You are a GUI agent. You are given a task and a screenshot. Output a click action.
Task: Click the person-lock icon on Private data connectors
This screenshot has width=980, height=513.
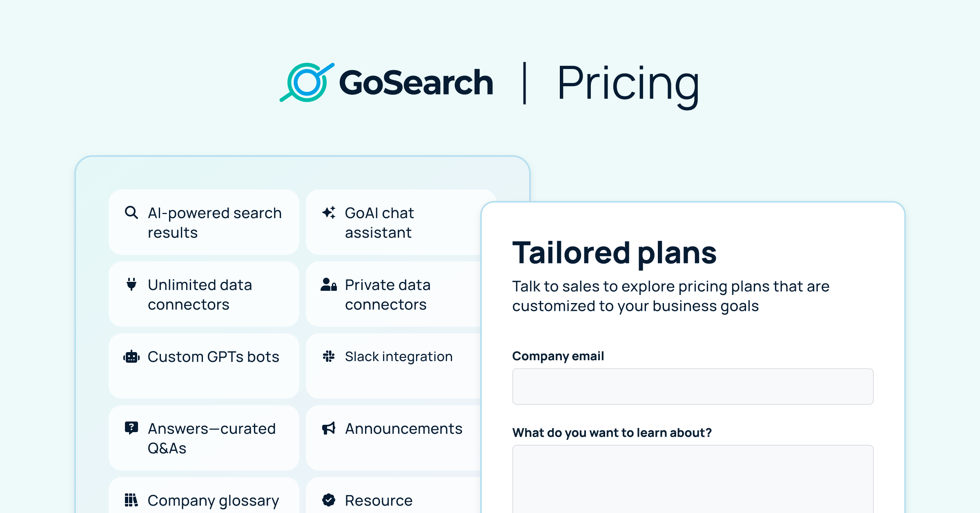coord(329,285)
